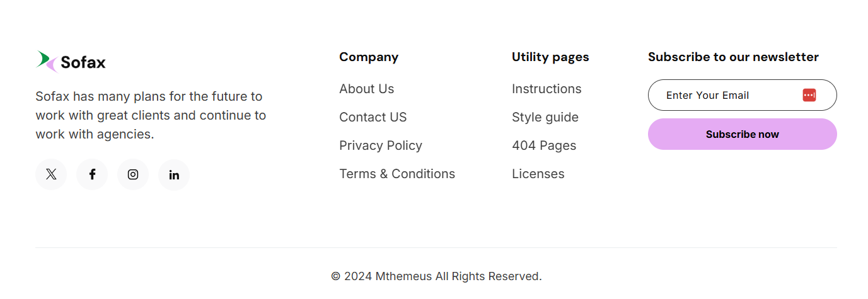The width and height of the screenshot is (868, 299).
Task: Navigate to Style guide
Action: tap(545, 117)
